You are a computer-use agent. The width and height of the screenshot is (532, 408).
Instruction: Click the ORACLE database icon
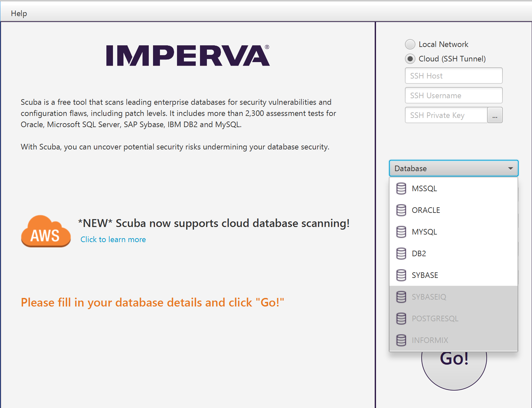(401, 210)
